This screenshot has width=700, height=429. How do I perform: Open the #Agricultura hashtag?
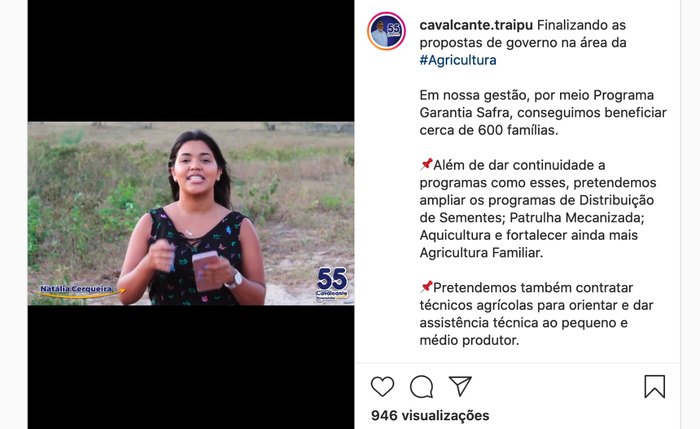pyautogui.click(x=458, y=60)
